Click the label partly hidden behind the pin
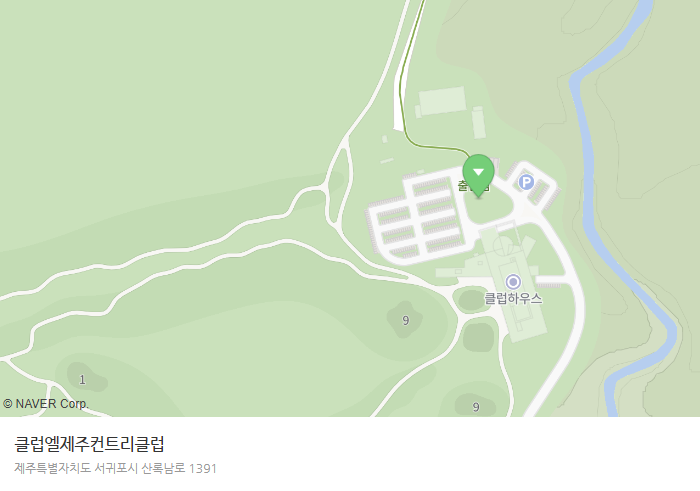The height and width of the screenshot is (491, 700). (x=473, y=185)
